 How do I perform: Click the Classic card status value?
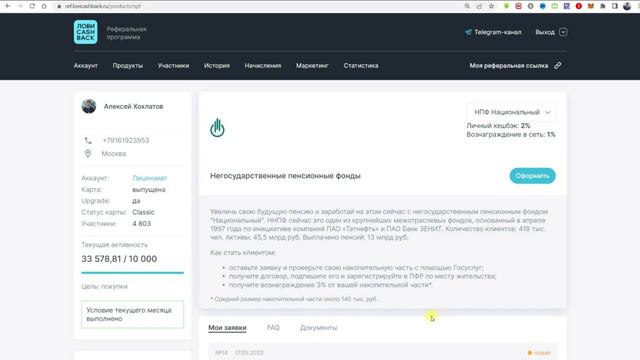click(143, 212)
